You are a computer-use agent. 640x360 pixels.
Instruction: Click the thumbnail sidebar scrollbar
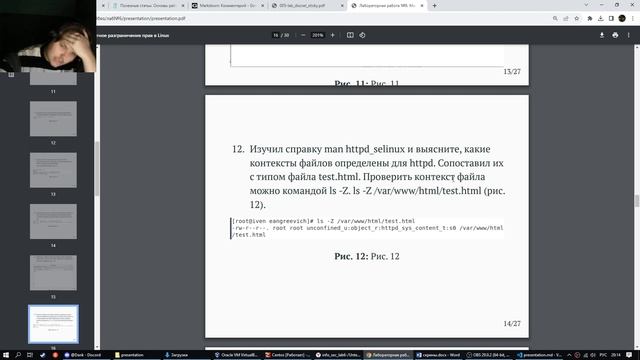coord(97,168)
